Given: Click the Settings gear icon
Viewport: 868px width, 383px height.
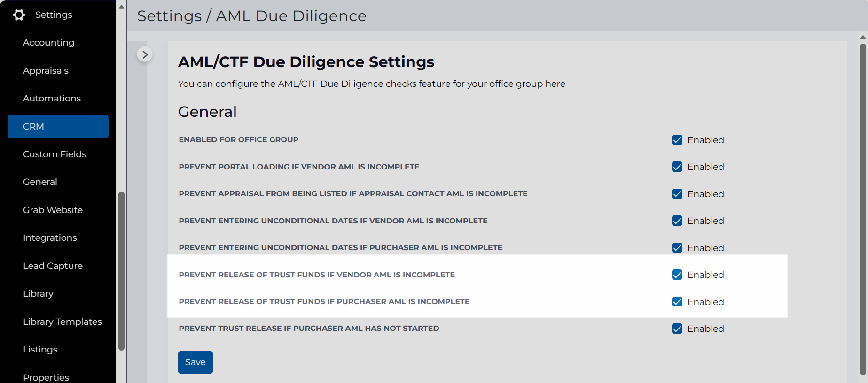Looking at the screenshot, I should (19, 15).
